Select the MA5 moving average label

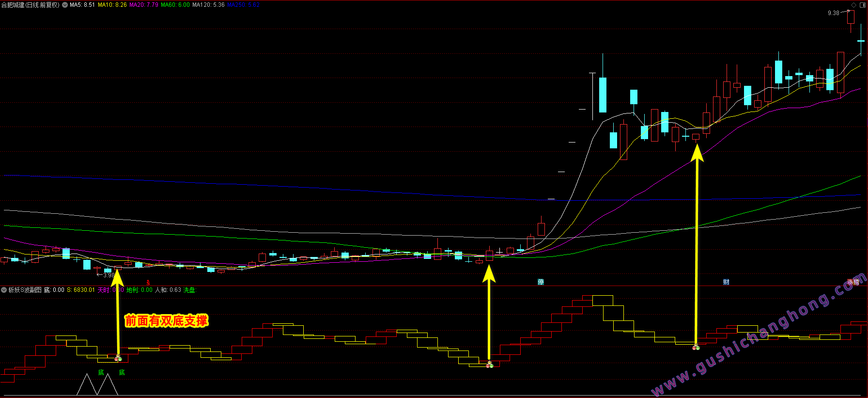(82, 5)
